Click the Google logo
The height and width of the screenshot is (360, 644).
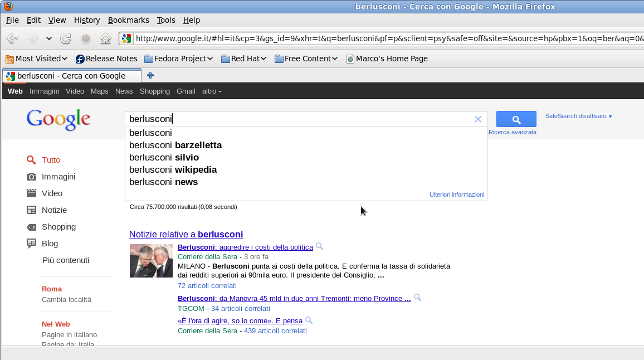[x=58, y=120]
